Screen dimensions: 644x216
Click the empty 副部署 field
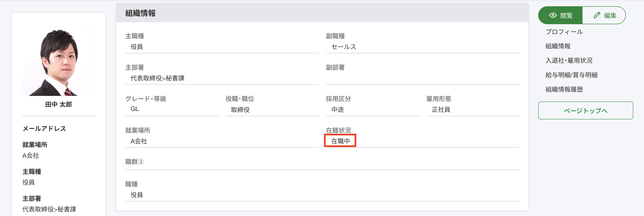422,78
